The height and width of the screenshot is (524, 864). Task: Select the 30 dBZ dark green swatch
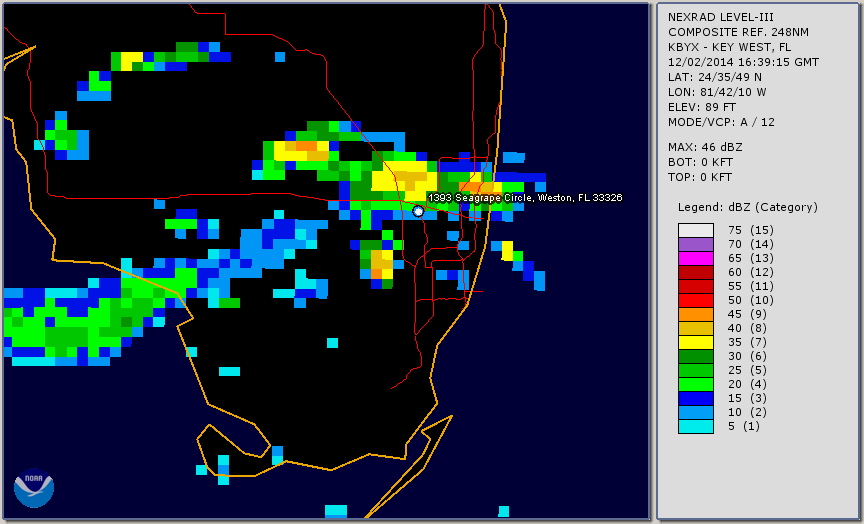[x=696, y=356]
